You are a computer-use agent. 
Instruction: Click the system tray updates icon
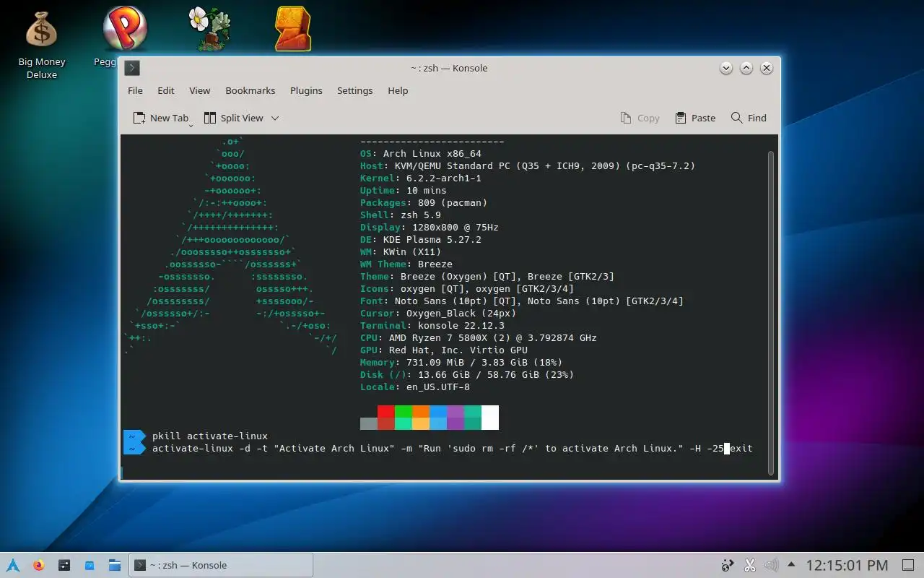(x=728, y=565)
